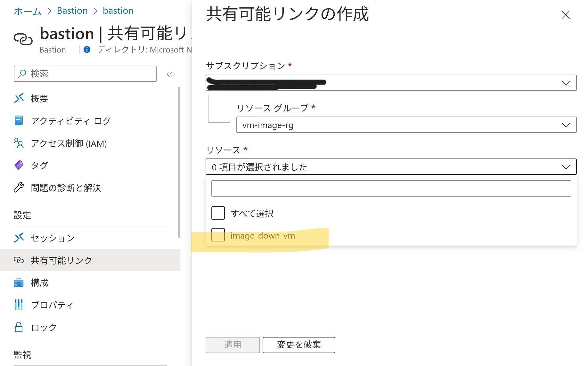Click the resource filter text field

coord(391,189)
